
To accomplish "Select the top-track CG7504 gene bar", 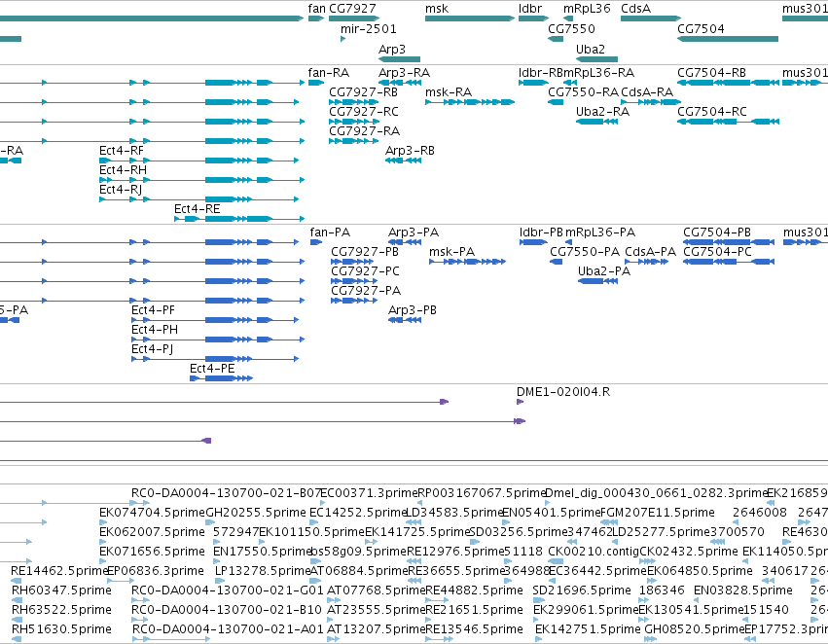I will [x=728, y=39].
